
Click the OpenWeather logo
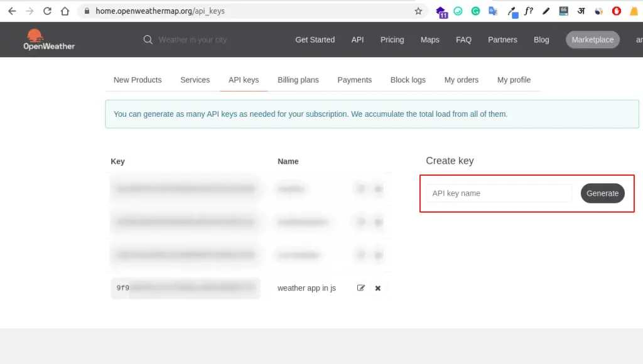coord(49,40)
